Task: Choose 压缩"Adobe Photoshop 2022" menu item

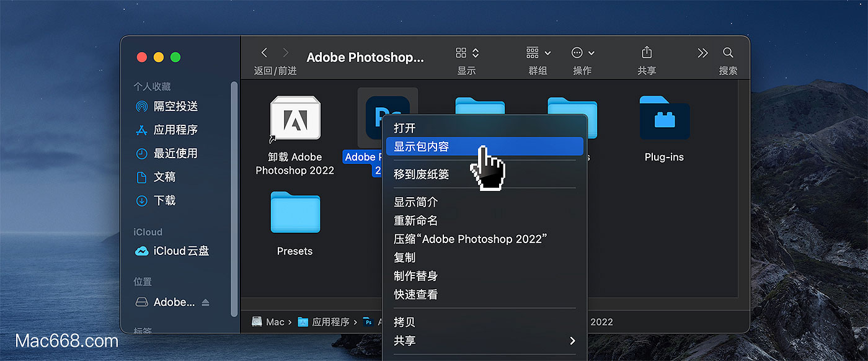Action: (484, 239)
